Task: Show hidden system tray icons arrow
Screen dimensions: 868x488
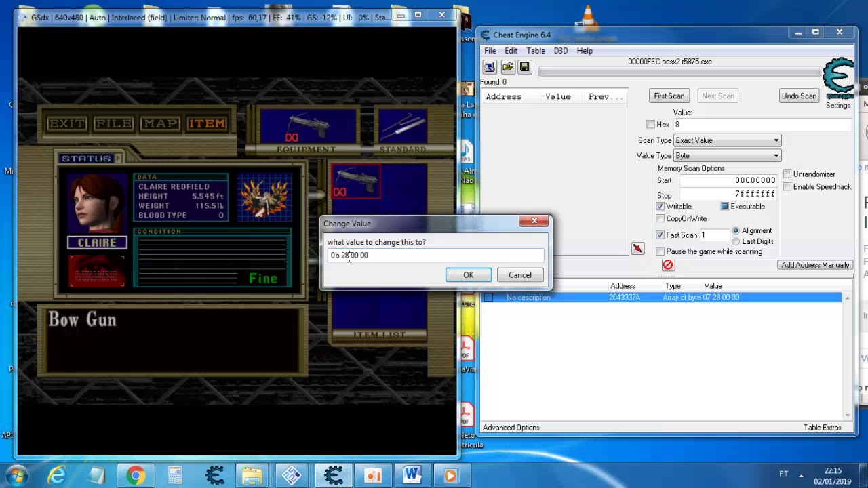Action: [x=801, y=475]
